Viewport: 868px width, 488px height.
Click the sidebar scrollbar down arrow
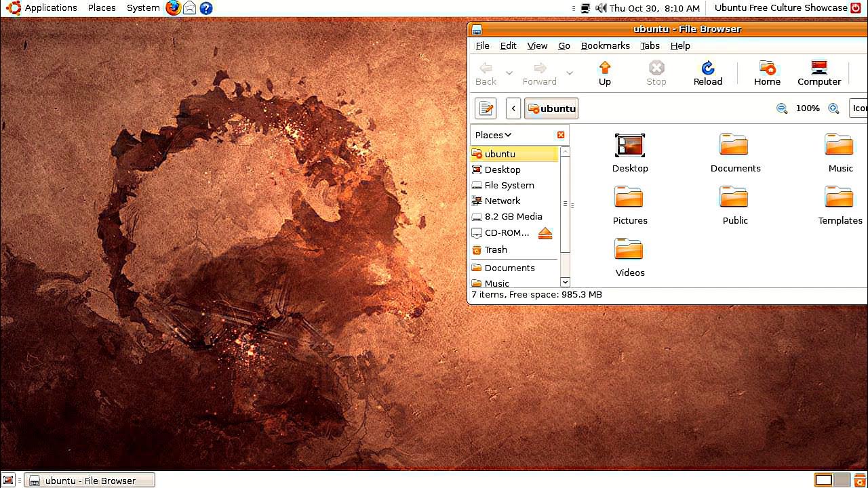pos(565,282)
